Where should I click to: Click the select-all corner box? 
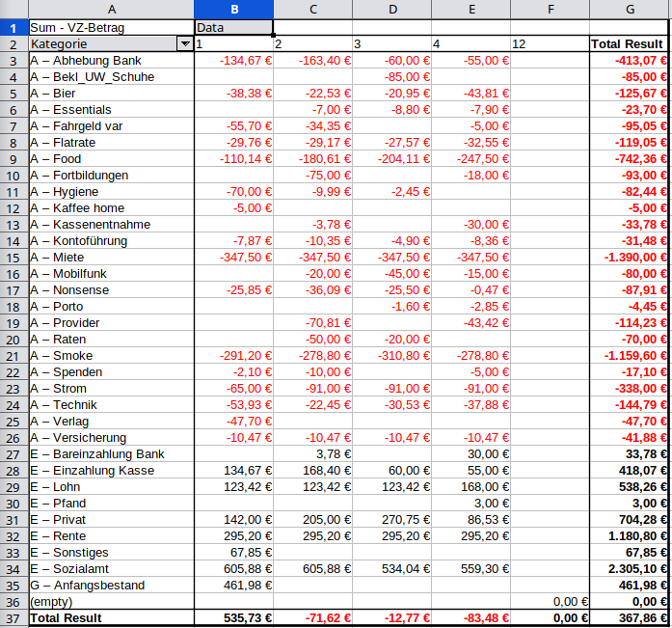point(13,10)
